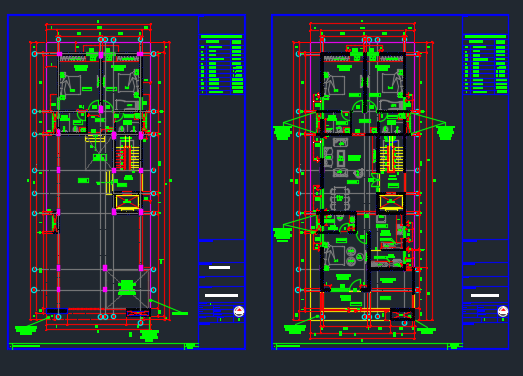Select the dining table with chairs on right plan

(x=340, y=198)
